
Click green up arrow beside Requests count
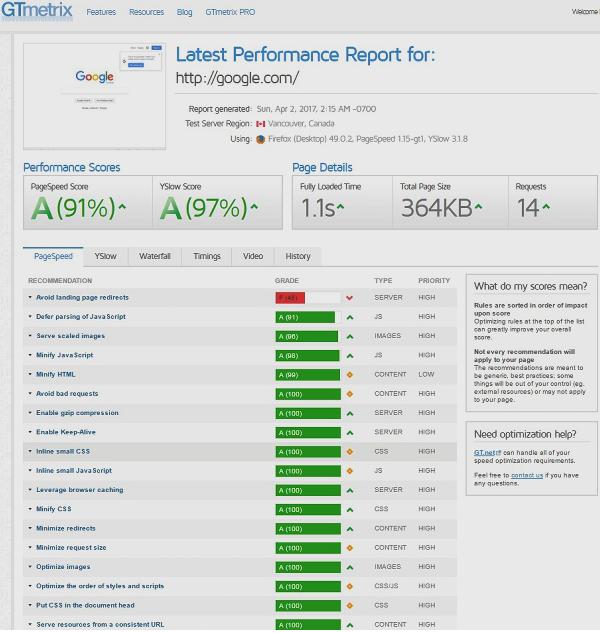(x=546, y=207)
